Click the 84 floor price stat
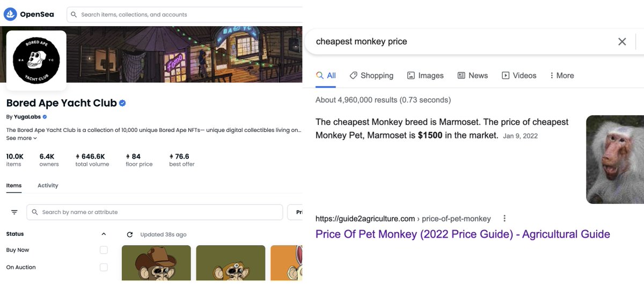 139,160
